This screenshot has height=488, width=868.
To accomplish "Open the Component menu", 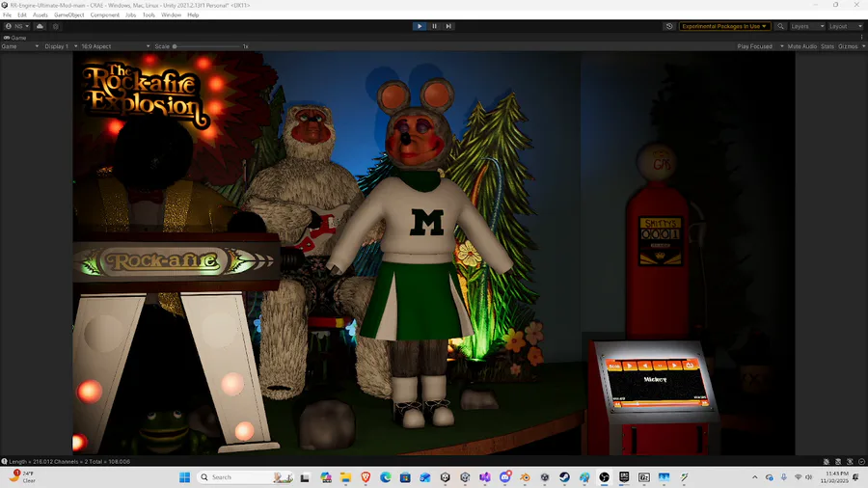I will pos(104,14).
